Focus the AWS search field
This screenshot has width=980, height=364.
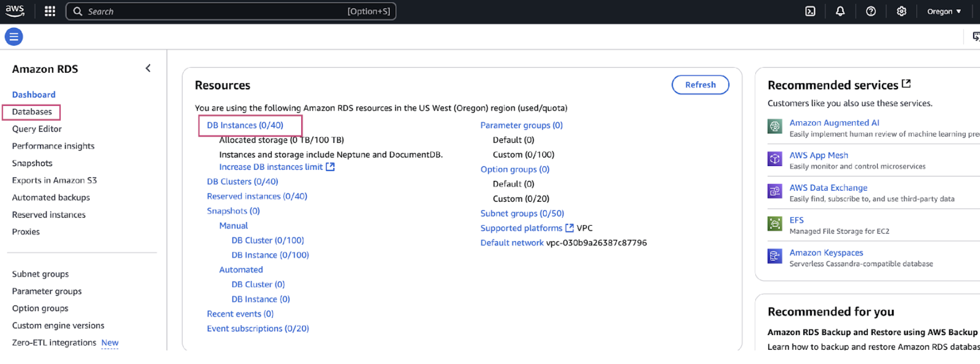(231, 11)
